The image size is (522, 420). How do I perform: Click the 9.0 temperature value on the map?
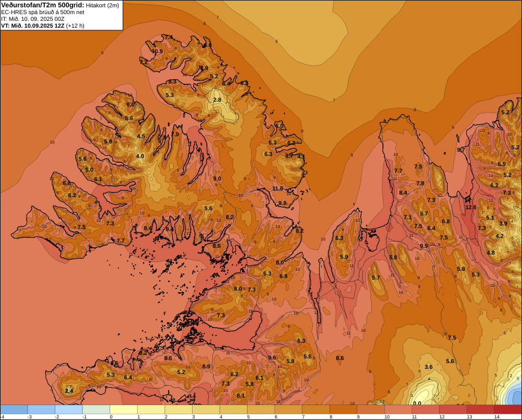[x=217, y=179]
